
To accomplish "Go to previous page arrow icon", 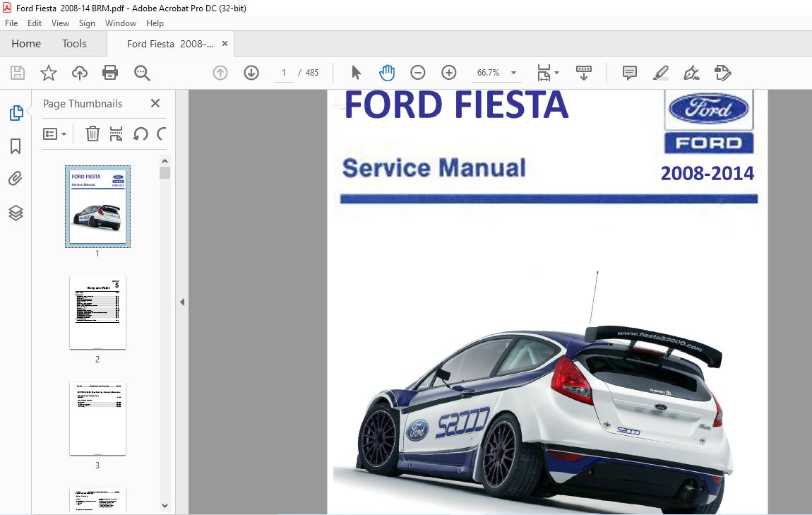I will [220, 73].
